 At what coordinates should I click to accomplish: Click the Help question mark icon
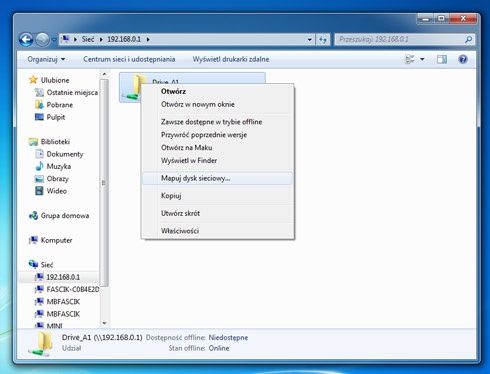coord(463,59)
